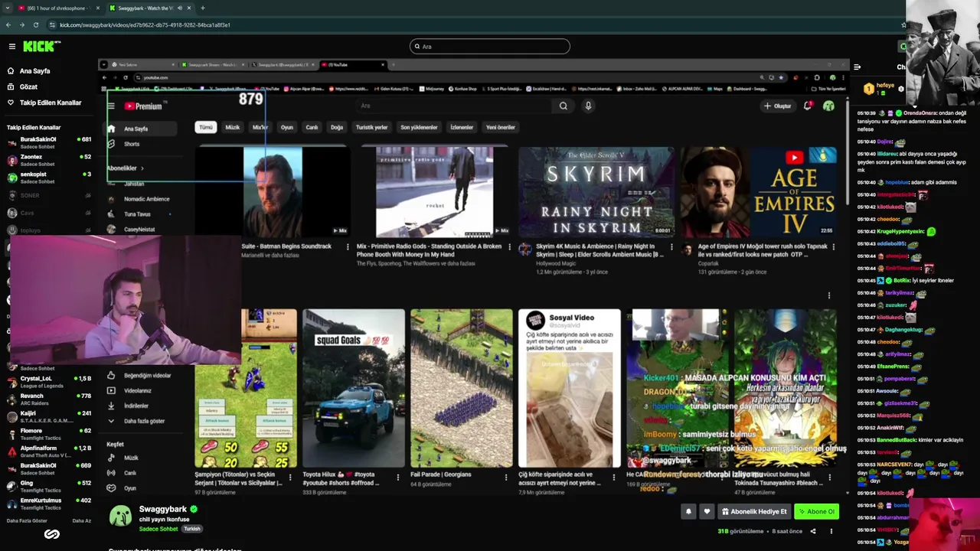Go back with the browser back arrow
Image resolution: width=980 pixels, height=551 pixels.
click(8, 24)
